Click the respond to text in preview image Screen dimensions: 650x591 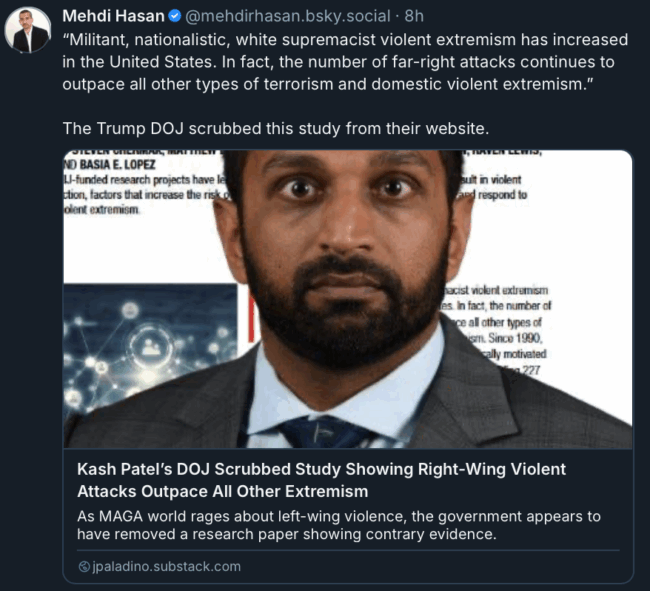(x=502, y=194)
